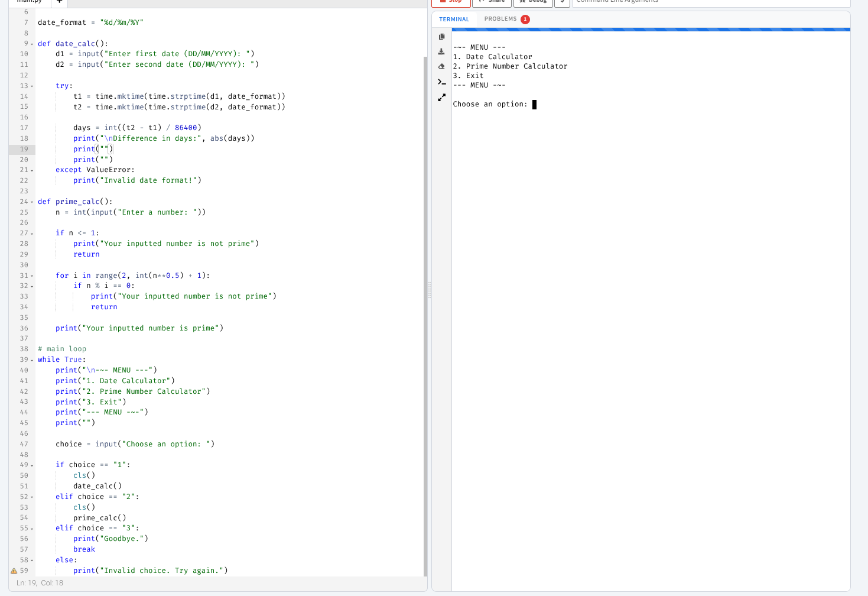This screenshot has height=596, width=868.
Task: Switch to the TERMINAL tab
Action: (x=454, y=20)
